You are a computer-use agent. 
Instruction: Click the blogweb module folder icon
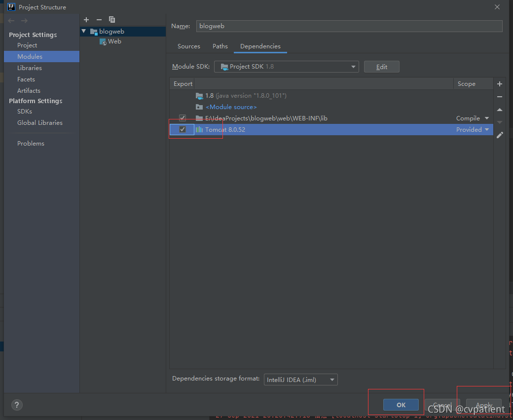point(94,32)
